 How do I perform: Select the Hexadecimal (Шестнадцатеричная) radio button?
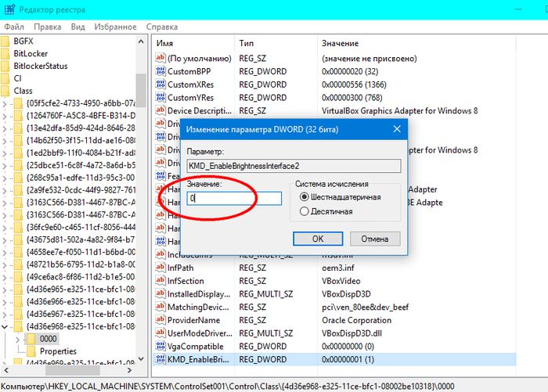[x=305, y=197]
